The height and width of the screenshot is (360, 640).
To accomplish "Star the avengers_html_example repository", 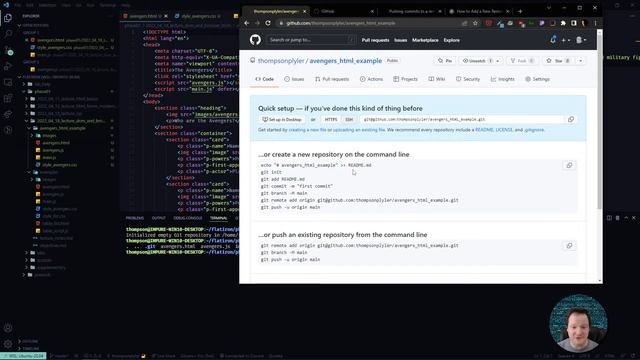I will [x=559, y=61].
